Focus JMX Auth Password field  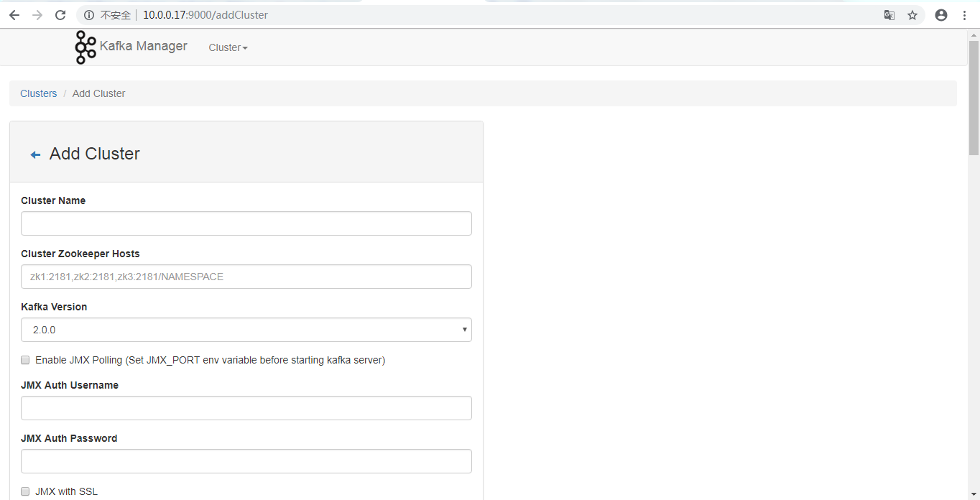pyautogui.click(x=246, y=461)
